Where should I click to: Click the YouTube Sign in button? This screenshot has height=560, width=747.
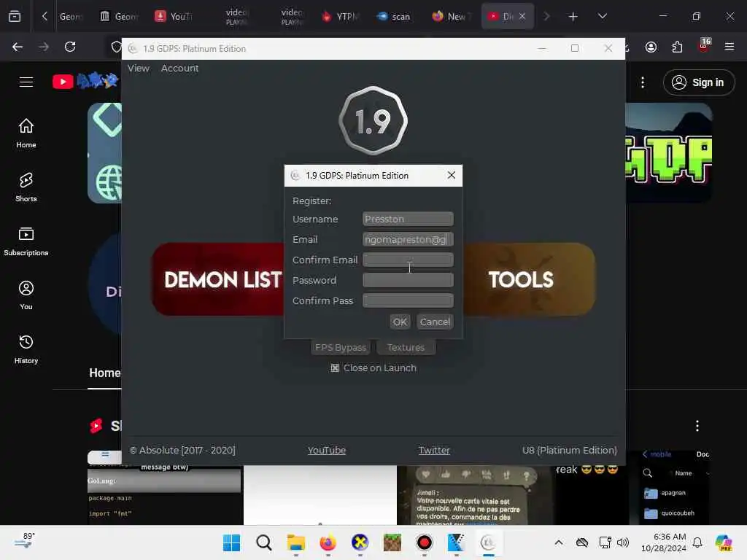tap(698, 82)
